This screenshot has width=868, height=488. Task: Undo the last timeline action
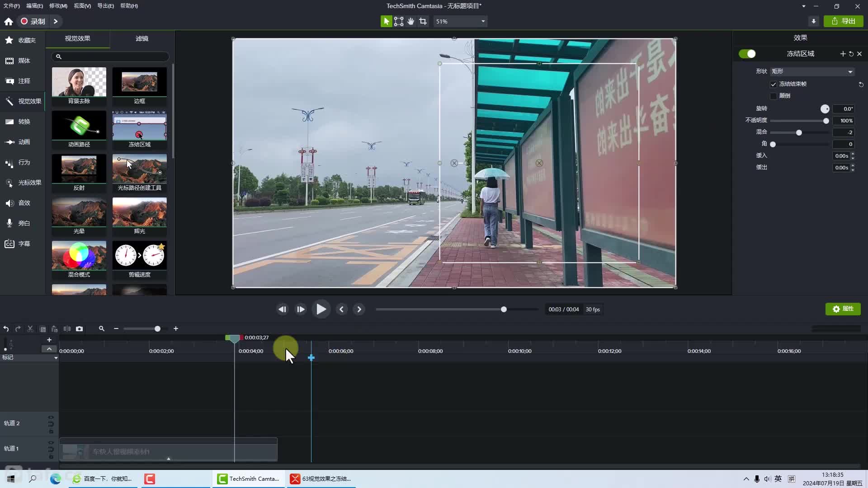pos(6,329)
